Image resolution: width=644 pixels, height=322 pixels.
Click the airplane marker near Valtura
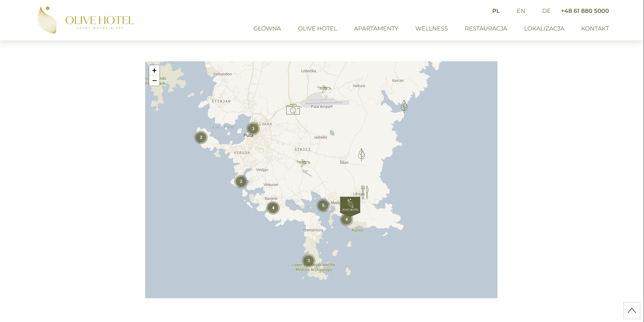[324, 89]
